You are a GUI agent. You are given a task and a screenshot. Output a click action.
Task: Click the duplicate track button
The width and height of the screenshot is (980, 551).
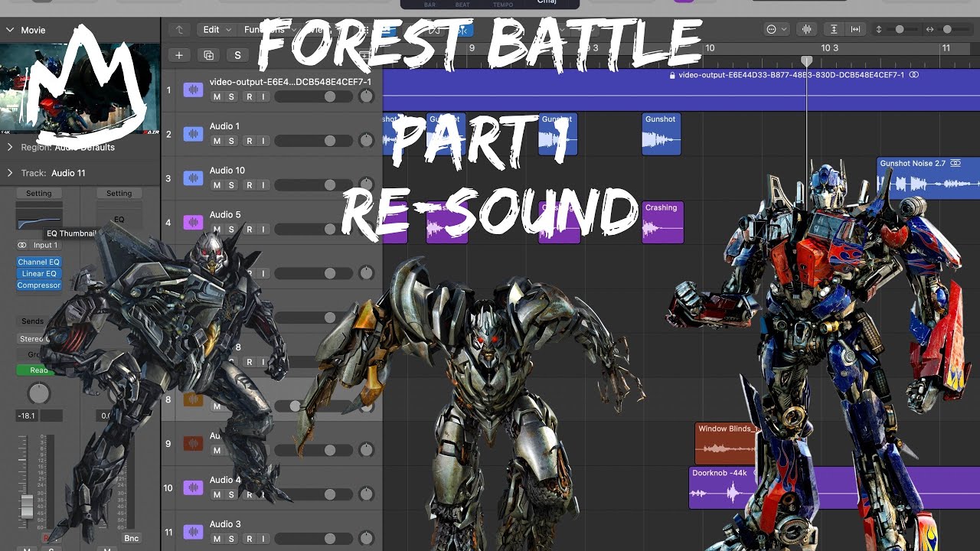pos(208,55)
